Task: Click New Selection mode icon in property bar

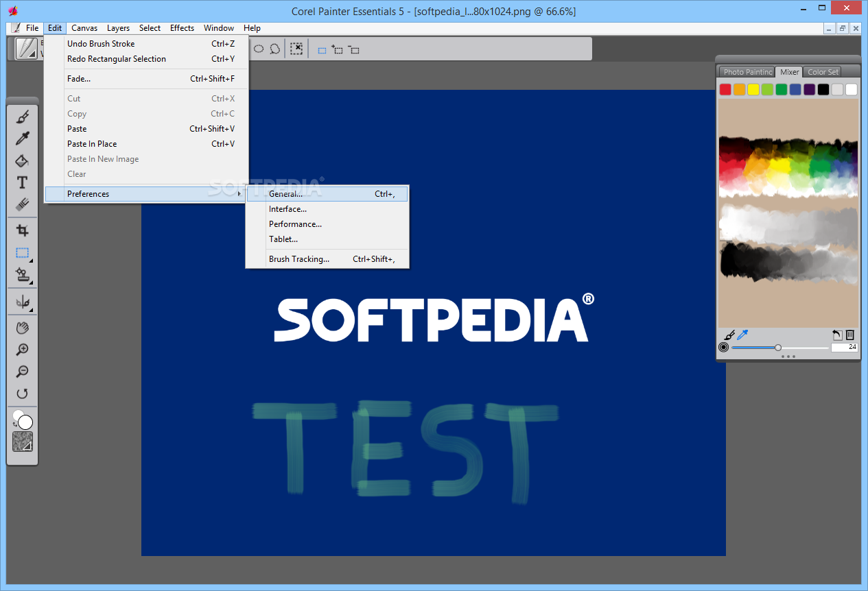Action: (321, 50)
